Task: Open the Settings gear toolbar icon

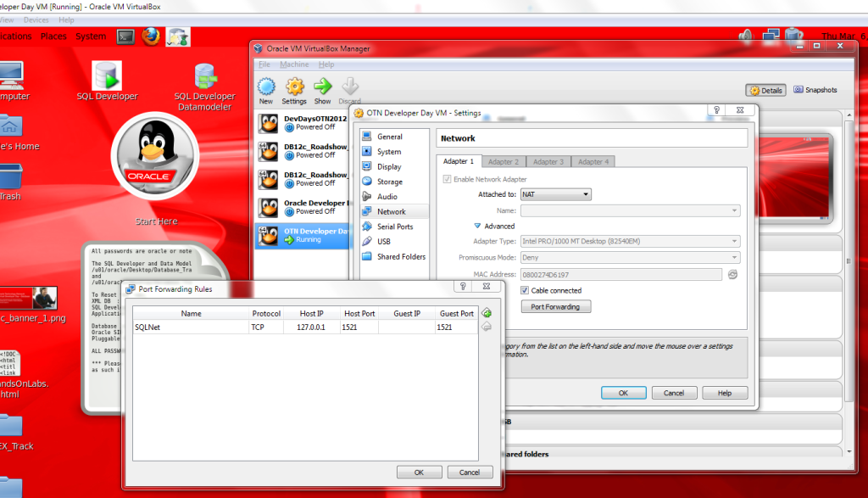Action: click(x=294, y=87)
